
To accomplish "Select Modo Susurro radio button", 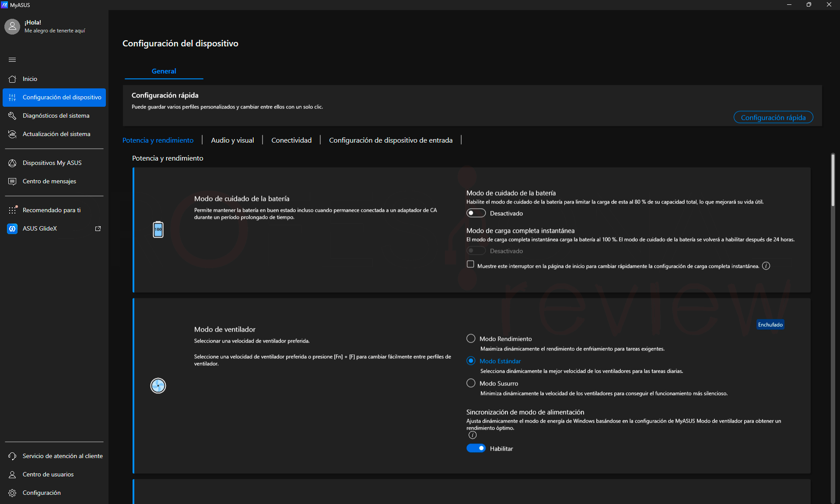I will pyautogui.click(x=471, y=383).
